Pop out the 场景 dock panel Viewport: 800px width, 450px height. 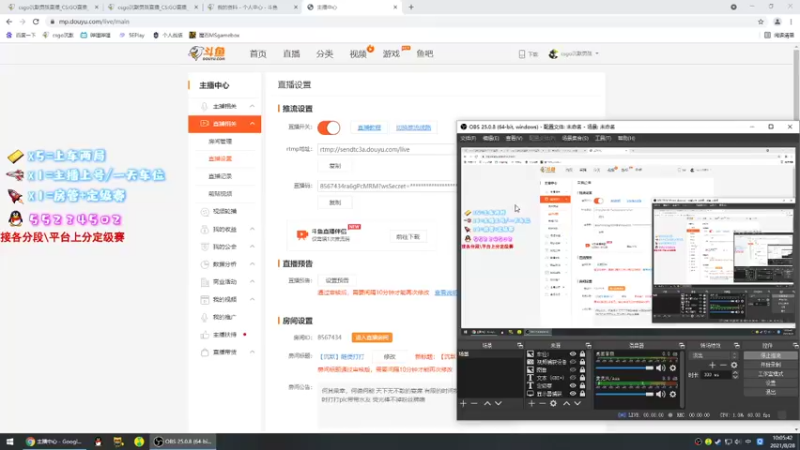[520, 345]
